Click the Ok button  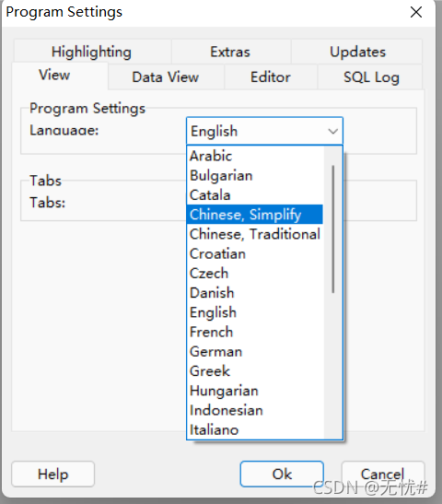coord(282,474)
